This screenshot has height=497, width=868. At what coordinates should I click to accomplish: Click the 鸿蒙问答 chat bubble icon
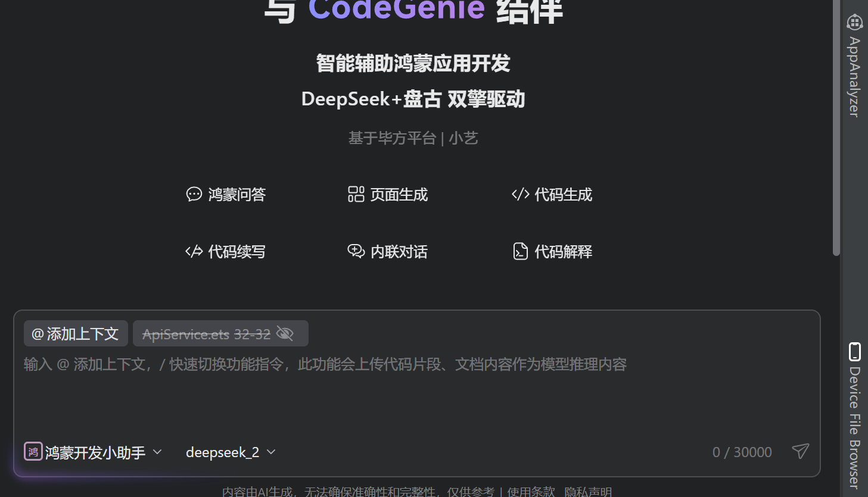(x=194, y=194)
